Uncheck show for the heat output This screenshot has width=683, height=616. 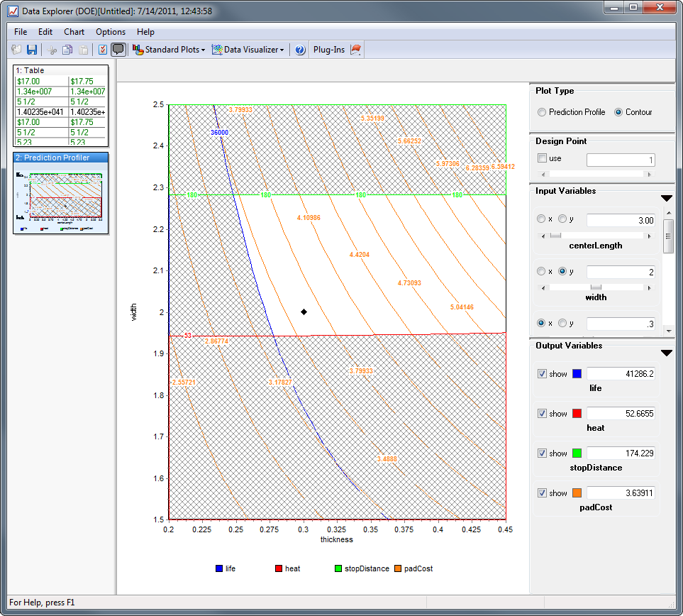coord(543,414)
